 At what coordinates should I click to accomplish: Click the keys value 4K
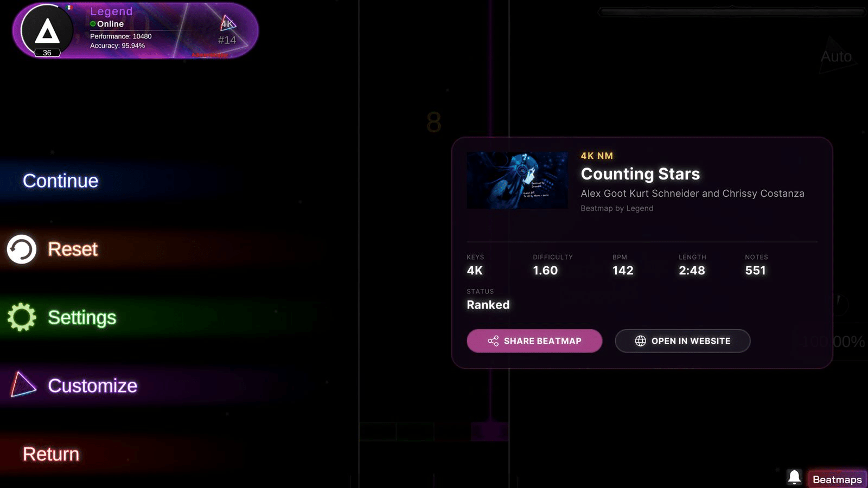[475, 271]
